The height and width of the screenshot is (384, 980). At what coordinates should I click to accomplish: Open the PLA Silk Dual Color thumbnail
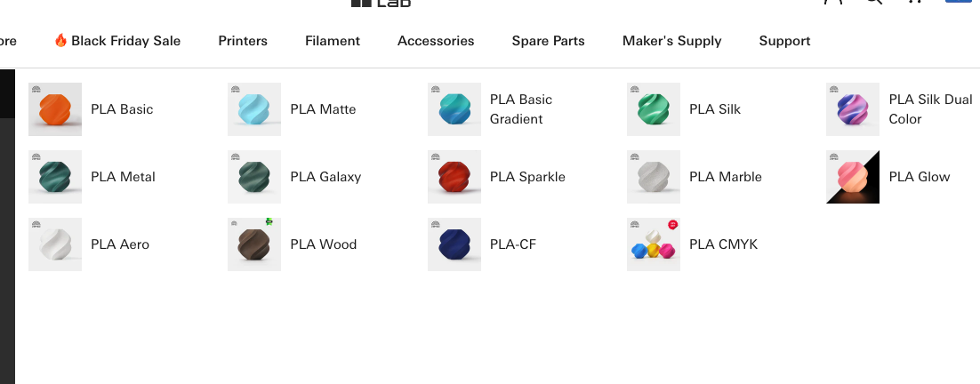coord(853,109)
